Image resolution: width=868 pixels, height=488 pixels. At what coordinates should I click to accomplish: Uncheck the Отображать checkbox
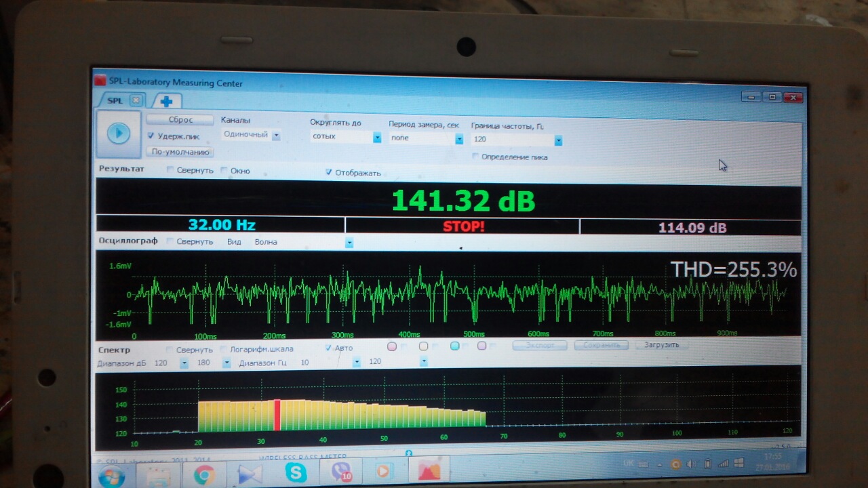329,173
